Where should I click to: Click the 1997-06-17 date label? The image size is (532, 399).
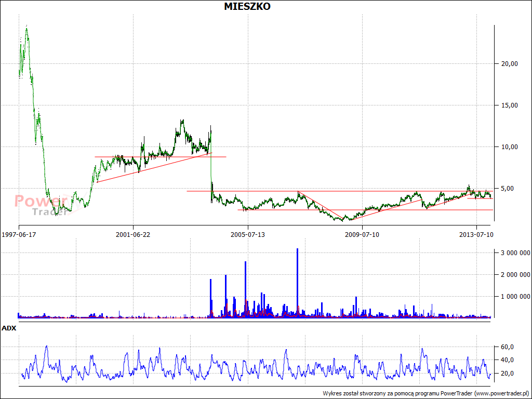coord(19,234)
